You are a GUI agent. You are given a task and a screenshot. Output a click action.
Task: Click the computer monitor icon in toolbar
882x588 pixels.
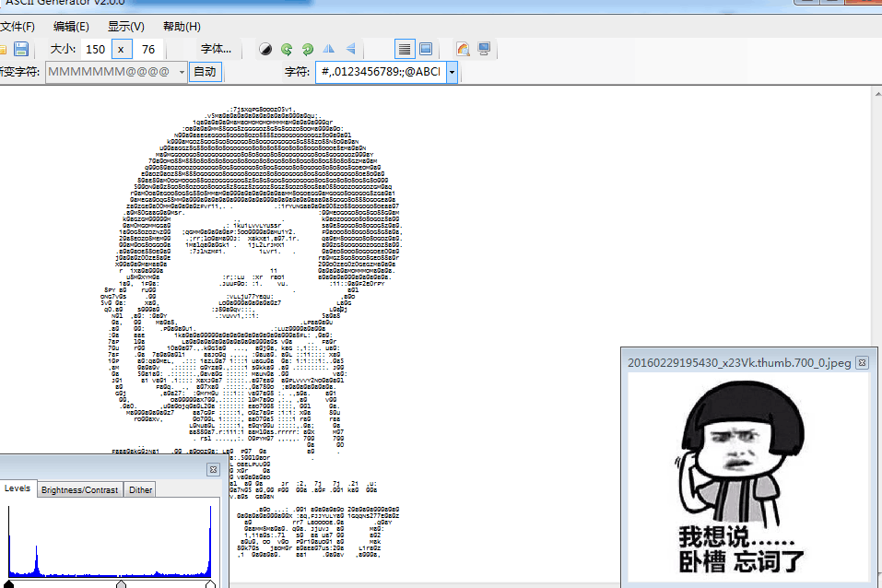[x=484, y=50]
